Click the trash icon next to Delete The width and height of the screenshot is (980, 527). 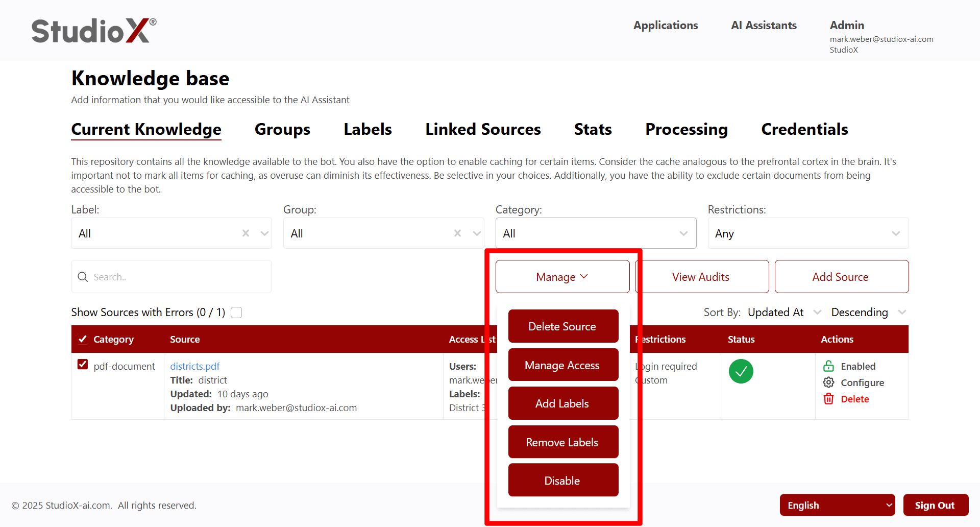pyautogui.click(x=828, y=399)
